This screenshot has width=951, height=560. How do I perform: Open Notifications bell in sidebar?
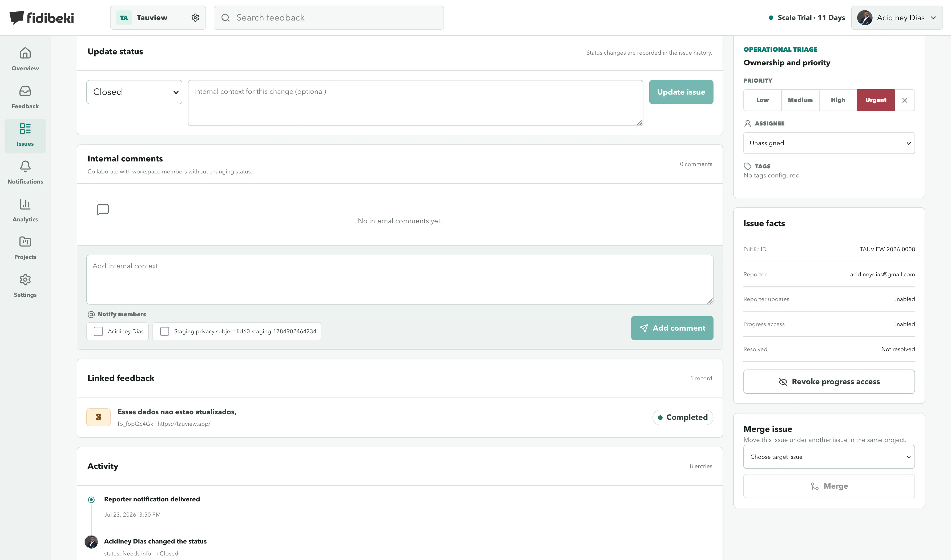point(25,173)
